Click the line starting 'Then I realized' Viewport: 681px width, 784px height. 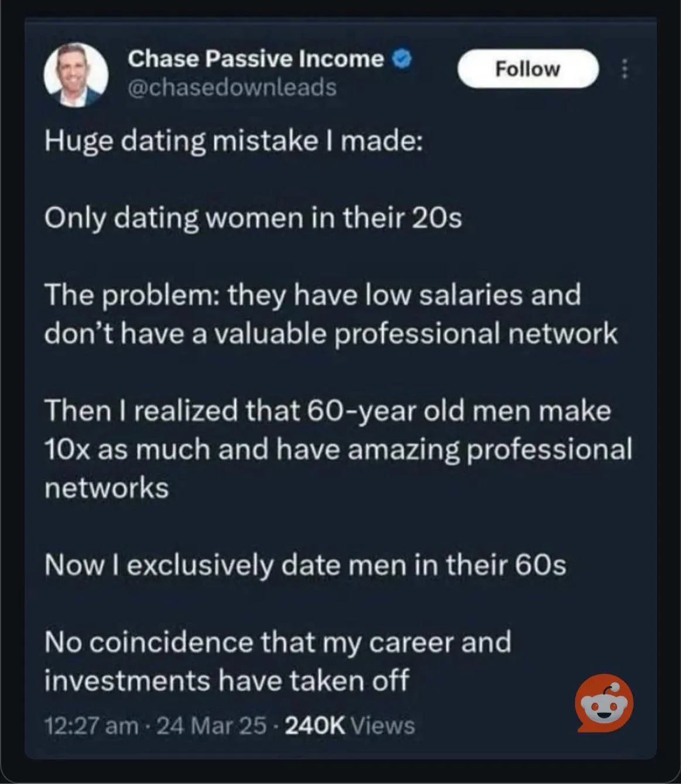327,410
